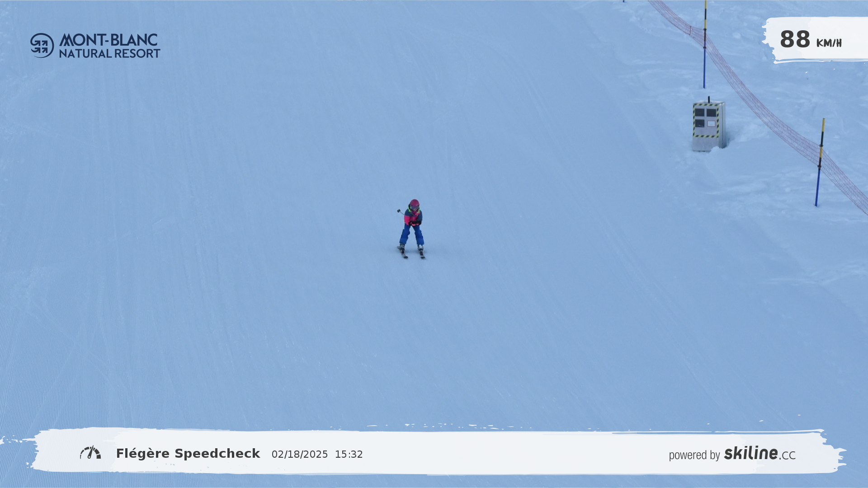The width and height of the screenshot is (868, 488).
Task: Click the date 02/18/2025
Action: pyautogui.click(x=299, y=454)
